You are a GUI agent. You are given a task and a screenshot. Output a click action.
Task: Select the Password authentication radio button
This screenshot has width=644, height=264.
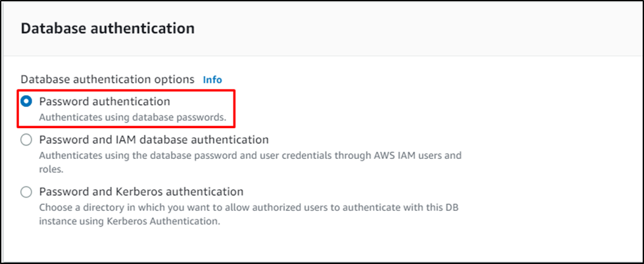pyautogui.click(x=26, y=102)
